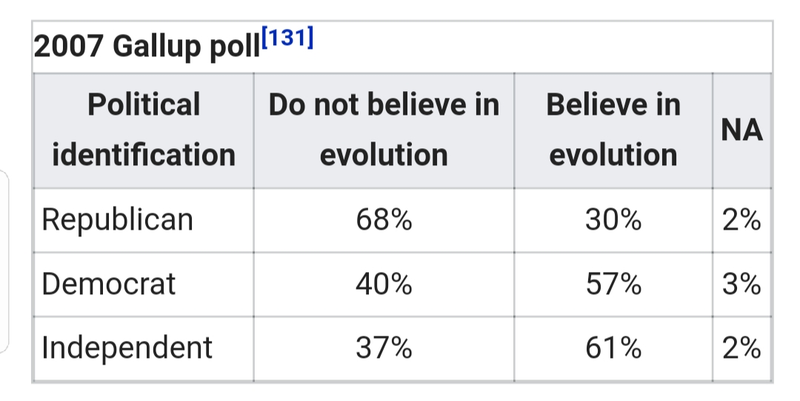The height and width of the screenshot is (401, 800).
Task: Click the word Gallup in the caption
Action: [x=157, y=47]
